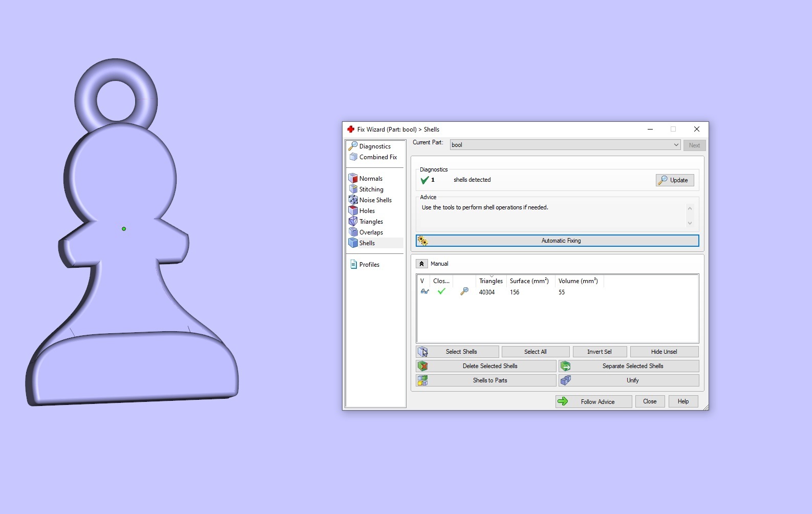The width and height of the screenshot is (812, 514).
Task: Click the Hide Unsel button
Action: 664,352
